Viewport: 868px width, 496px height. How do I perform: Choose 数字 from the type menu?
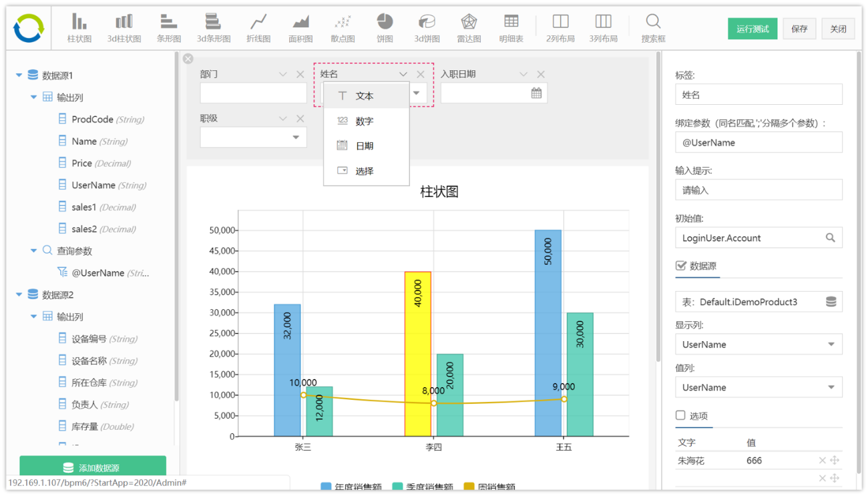(365, 121)
